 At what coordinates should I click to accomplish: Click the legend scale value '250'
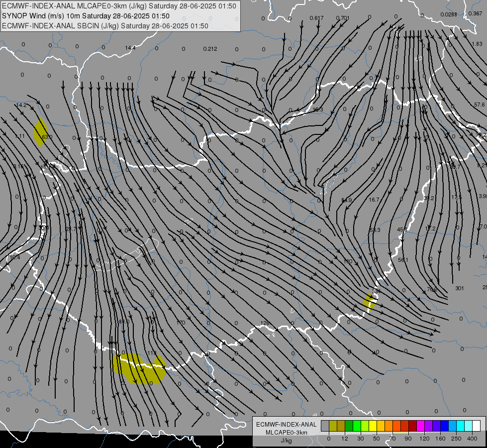pos(456,439)
